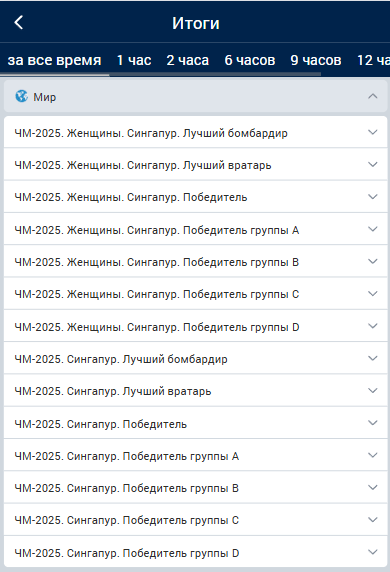
Task: Click text 'ЧМ-2025. Женщины. Сингапур. Лучший вратарь'
Action: 143,165
